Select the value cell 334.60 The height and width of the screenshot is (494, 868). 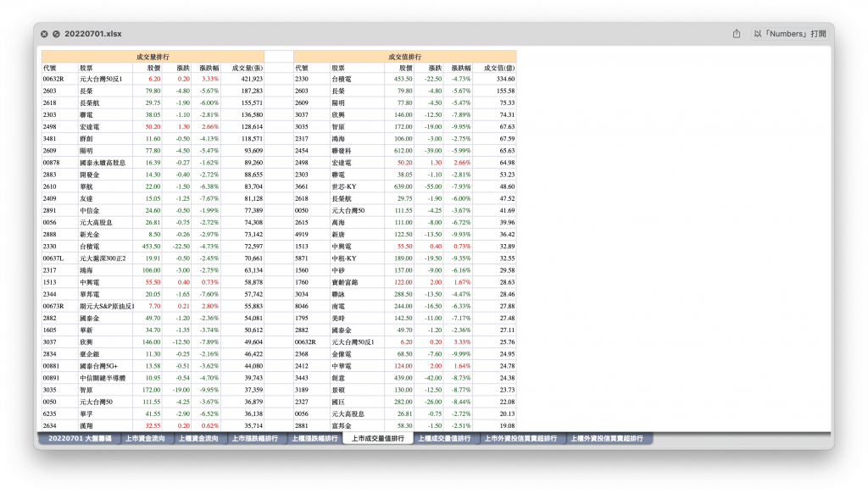coord(494,79)
